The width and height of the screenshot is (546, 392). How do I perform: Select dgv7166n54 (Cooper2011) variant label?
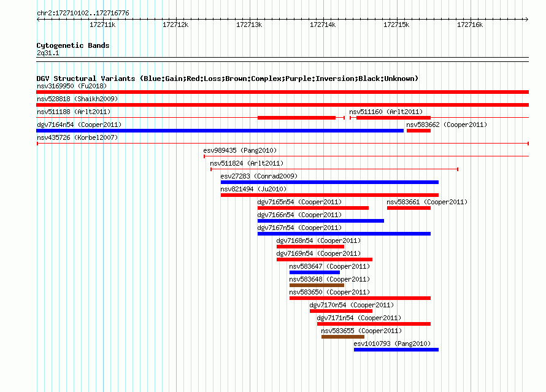299,215
